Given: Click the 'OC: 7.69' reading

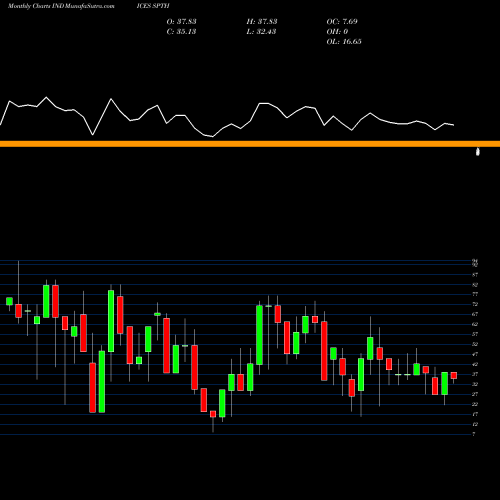Looking at the screenshot, I should tap(342, 21).
